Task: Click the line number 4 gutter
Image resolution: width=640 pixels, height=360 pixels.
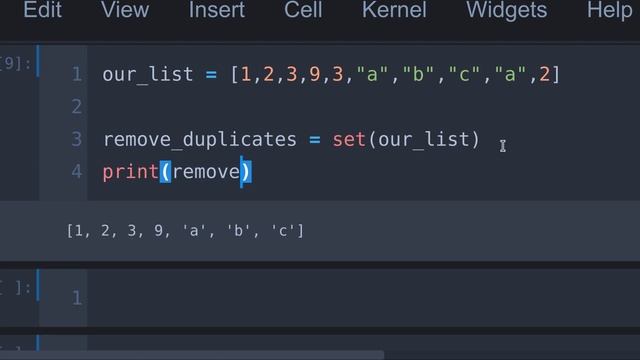Action: [76, 172]
